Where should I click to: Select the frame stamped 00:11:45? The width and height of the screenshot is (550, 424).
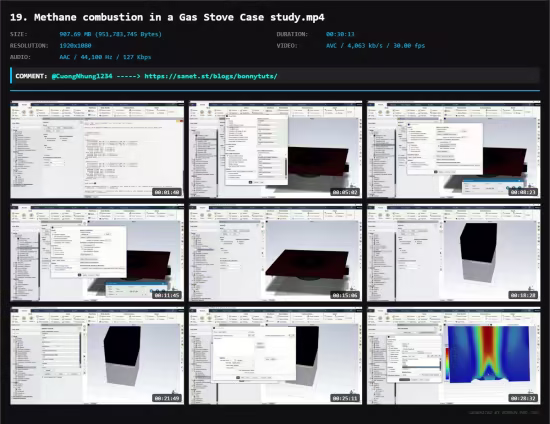click(97, 253)
